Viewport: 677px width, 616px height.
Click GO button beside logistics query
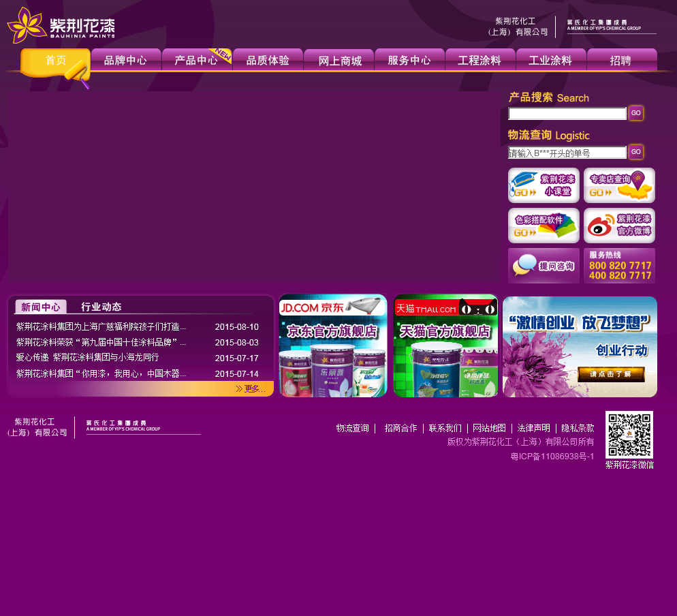pyautogui.click(x=636, y=152)
